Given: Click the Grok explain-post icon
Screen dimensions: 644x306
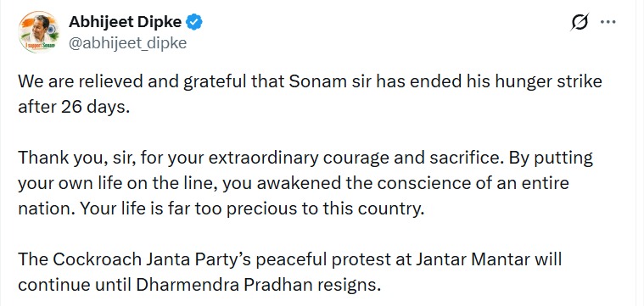Looking at the screenshot, I should click(x=580, y=22).
